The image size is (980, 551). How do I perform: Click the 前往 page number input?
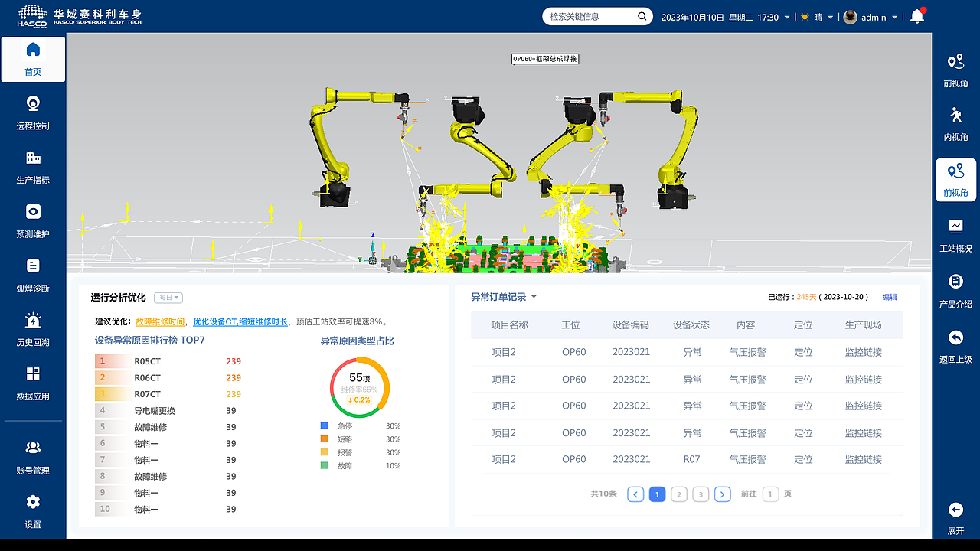click(770, 494)
